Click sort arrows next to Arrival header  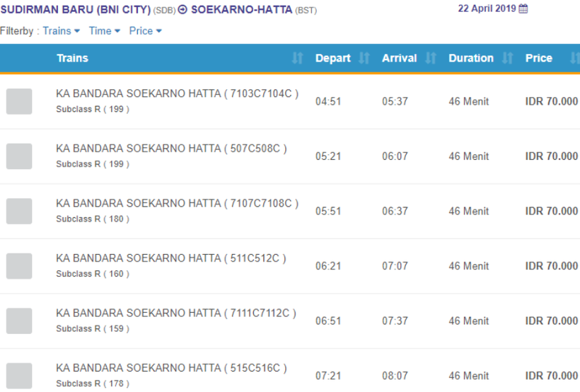(431, 59)
